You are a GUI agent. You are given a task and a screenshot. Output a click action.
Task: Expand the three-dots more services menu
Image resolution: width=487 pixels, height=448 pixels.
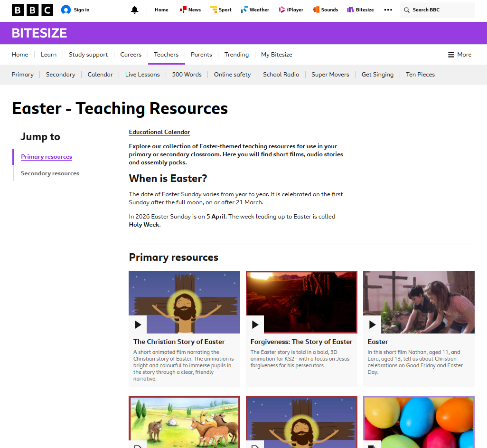pyautogui.click(x=388, y=10)
